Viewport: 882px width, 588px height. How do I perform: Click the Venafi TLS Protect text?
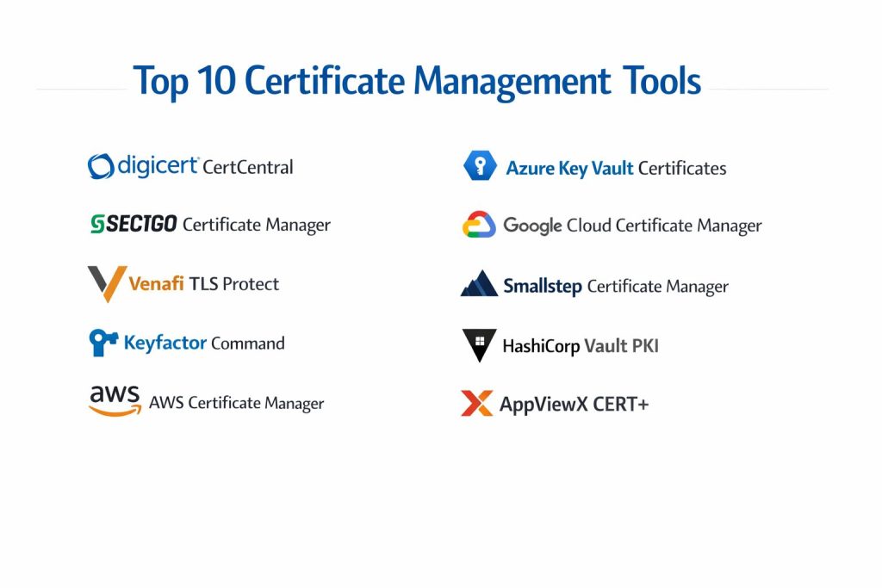click(204, 284)
